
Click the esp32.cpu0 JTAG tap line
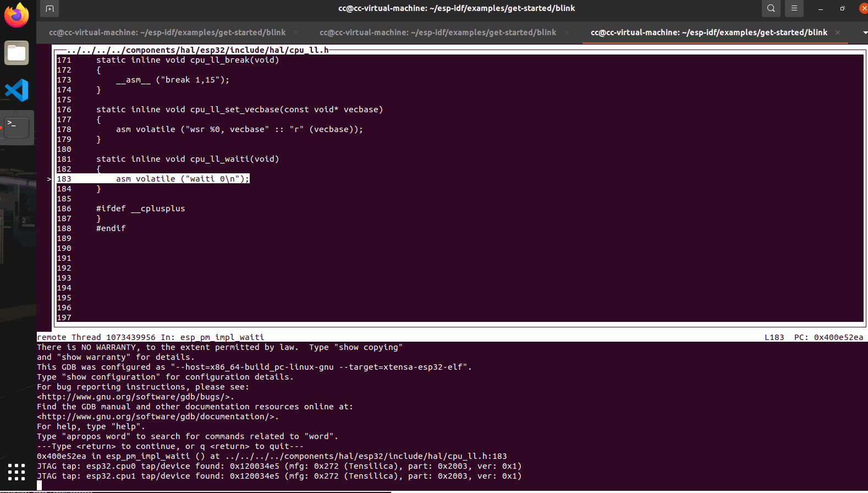pyautogui.click(x=279, y=466)
